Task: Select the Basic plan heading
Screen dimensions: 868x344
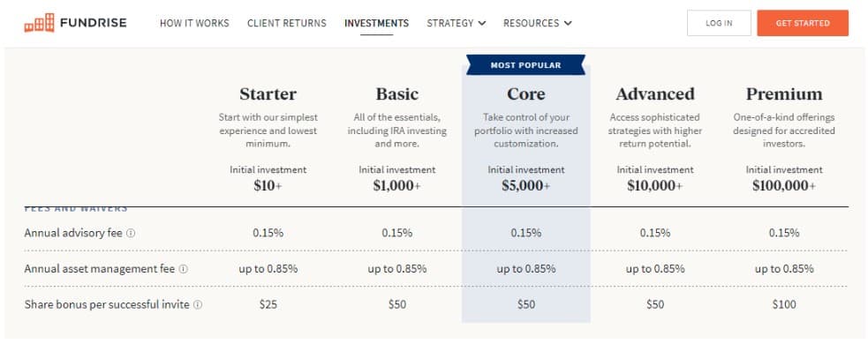Action: (396, 94)
